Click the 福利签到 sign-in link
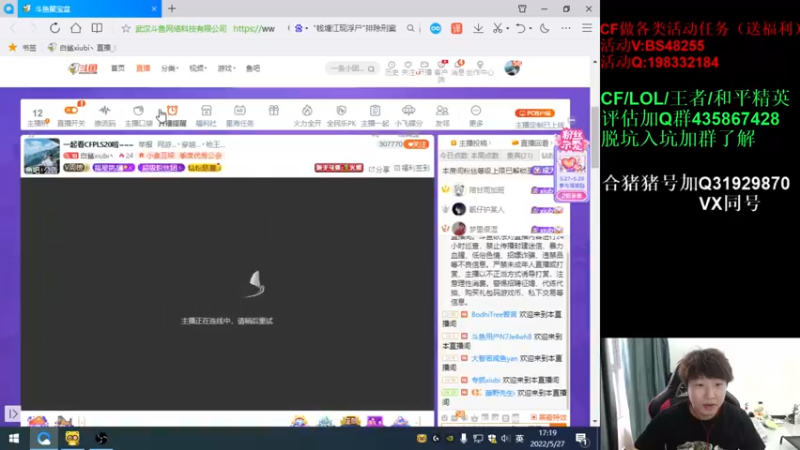 [x=412, y=168]
